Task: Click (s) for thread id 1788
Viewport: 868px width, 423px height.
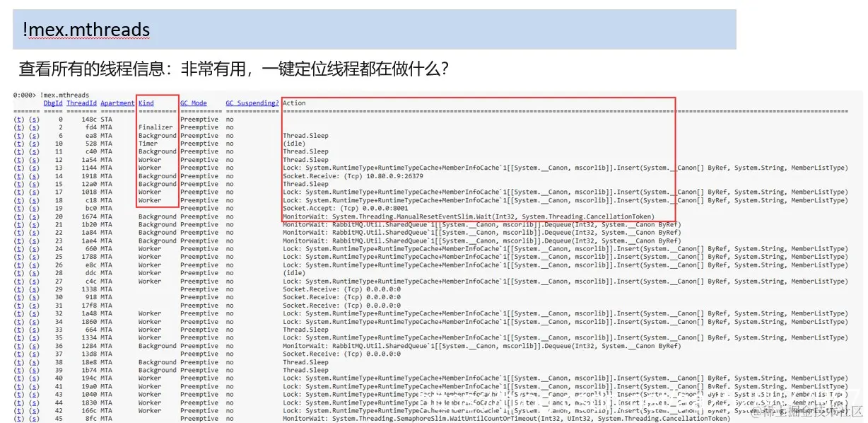Action: point(34,257)
